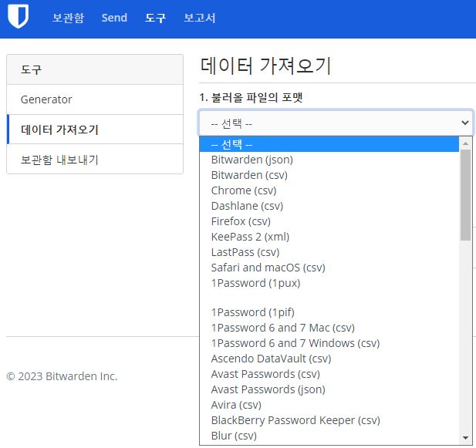
Task: Click the dropdown chevron arrow
Action: (464, 123)
